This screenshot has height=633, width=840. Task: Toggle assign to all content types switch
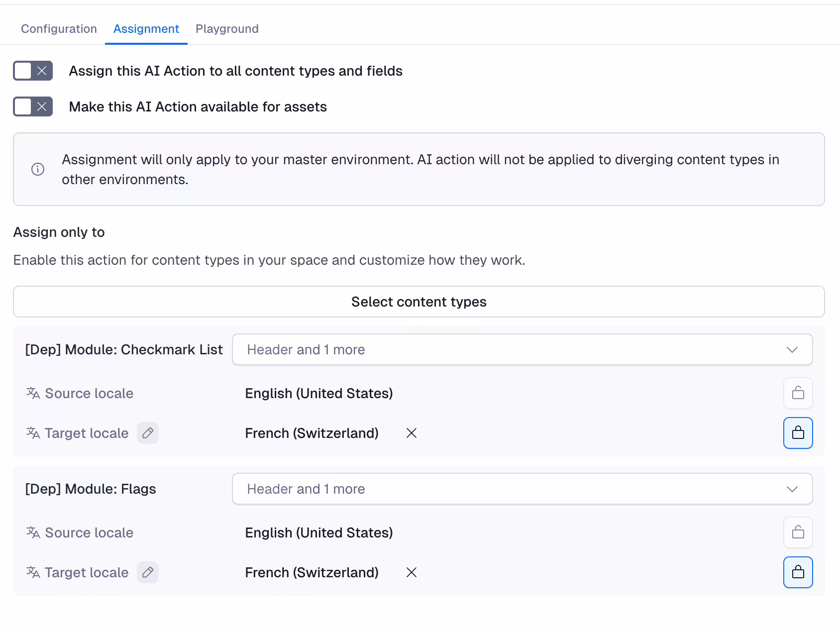(33, 71)
